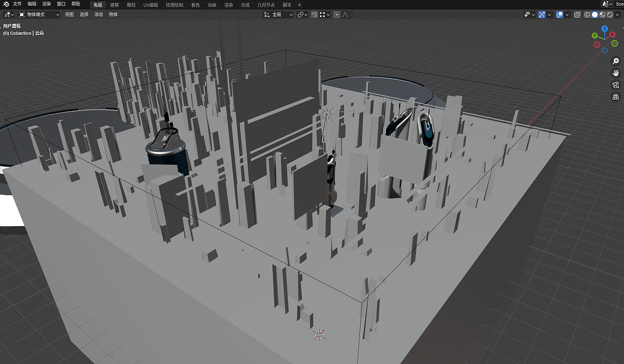Add a new workspace with plus button
Viewport: 624px width, 364px height.
click(x=300, y=5)
